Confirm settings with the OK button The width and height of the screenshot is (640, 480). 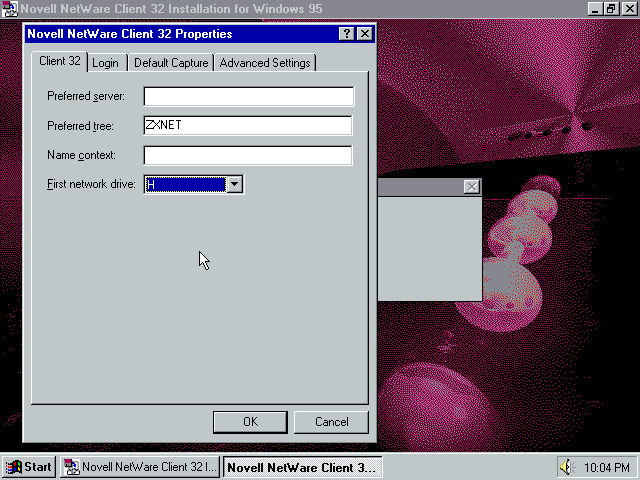(250, 422)
